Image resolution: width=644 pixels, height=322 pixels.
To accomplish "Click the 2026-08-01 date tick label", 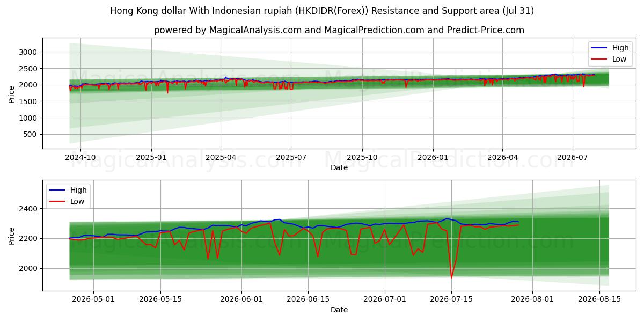I will click(532, 299).
